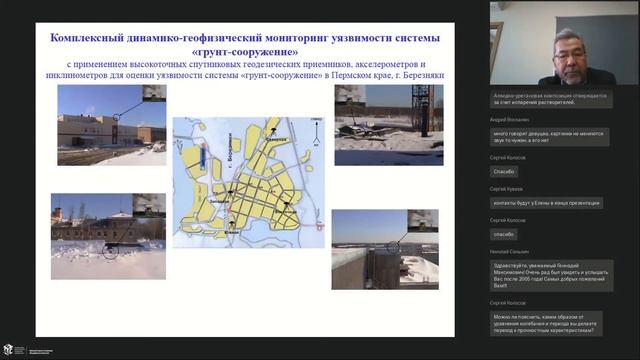Click the subtitle line mentioning 'г. Березники'
Image resolution: width=640 pixels, height=360 pixels.
(245, 75)
